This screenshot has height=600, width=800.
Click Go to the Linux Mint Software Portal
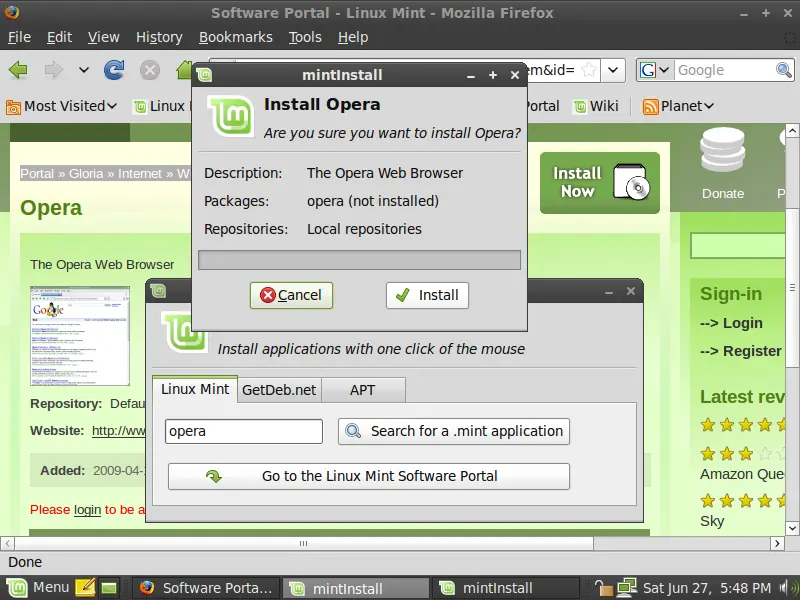369,477
